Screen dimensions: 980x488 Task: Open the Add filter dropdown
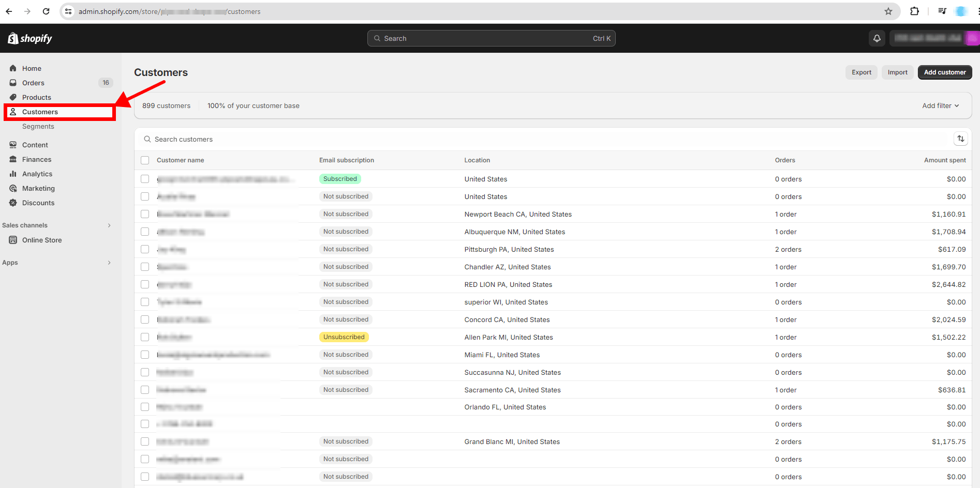click(940, 105)
